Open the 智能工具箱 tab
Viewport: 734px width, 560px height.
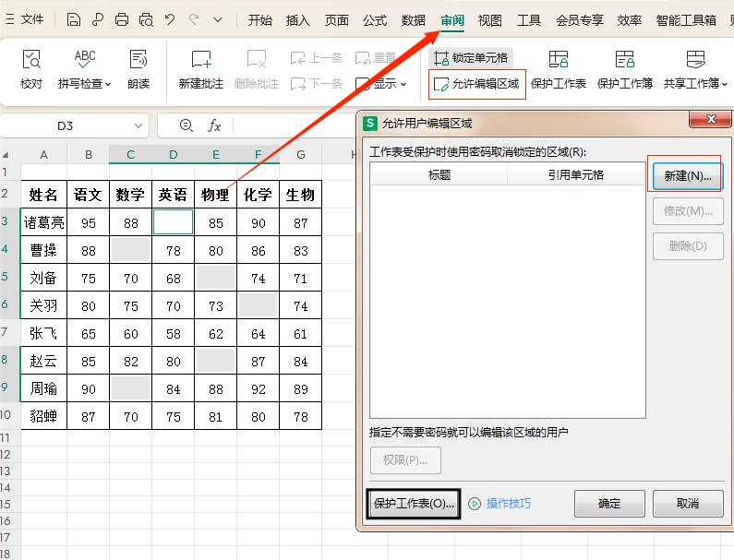coord(686,20)
